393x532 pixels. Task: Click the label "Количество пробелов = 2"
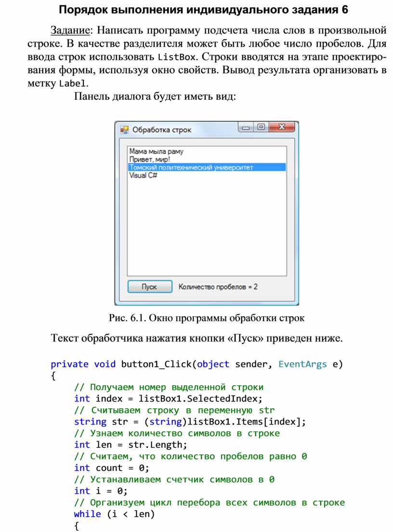218,287
